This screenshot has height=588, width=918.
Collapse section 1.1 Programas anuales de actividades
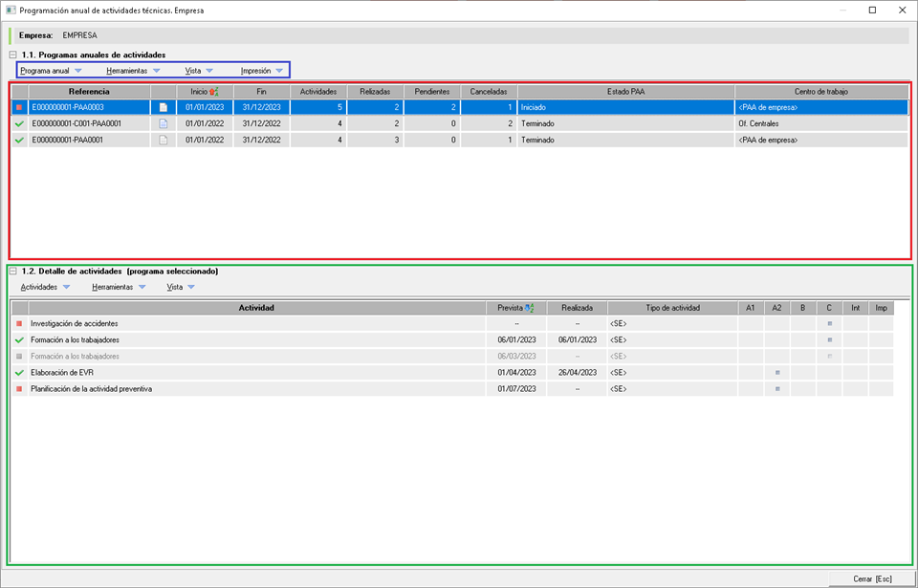[13, 55]
